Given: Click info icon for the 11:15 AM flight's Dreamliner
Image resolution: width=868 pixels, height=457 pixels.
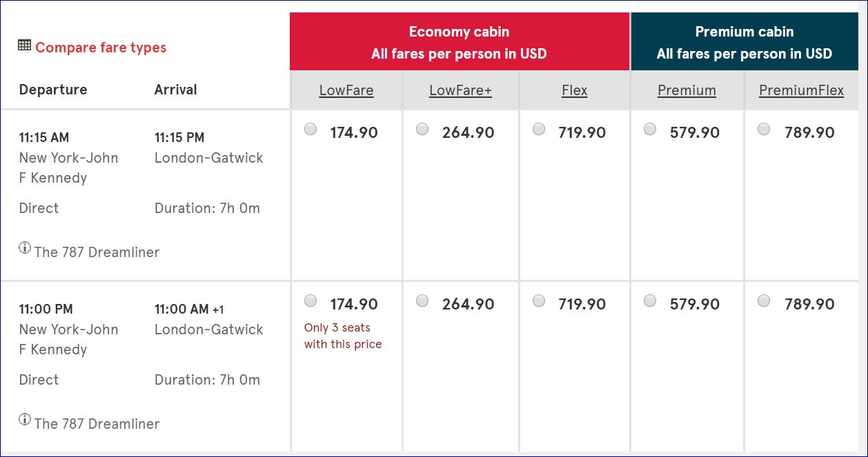Looking at the screenshot, I should (25, 248).
